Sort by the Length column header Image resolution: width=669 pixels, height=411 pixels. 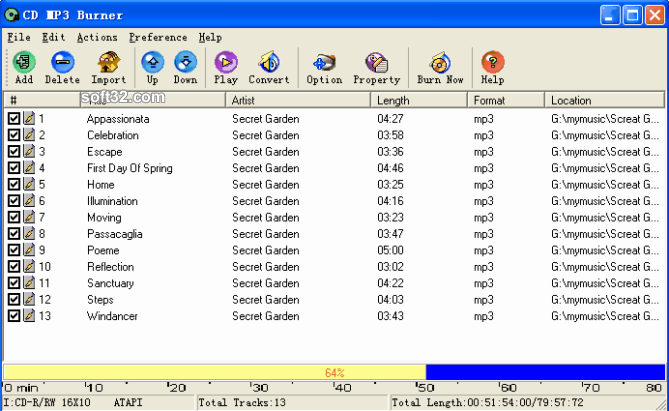tap(419, 100)
